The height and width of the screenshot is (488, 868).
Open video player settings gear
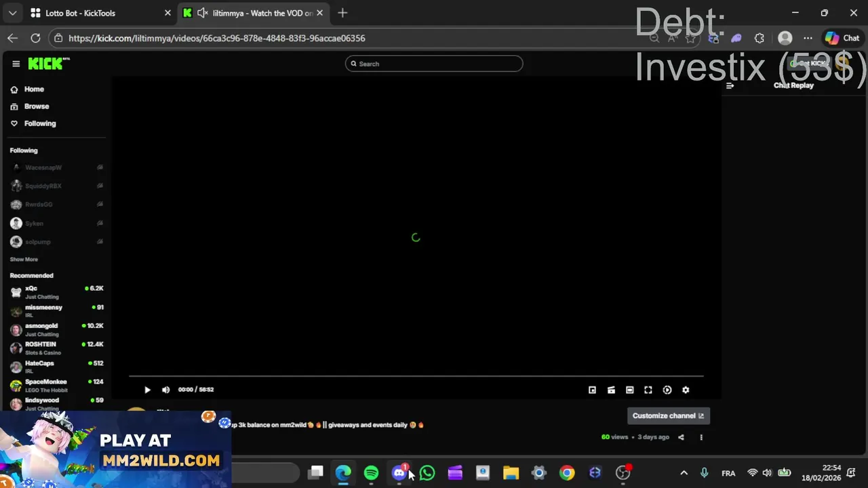tap(686, 390)
